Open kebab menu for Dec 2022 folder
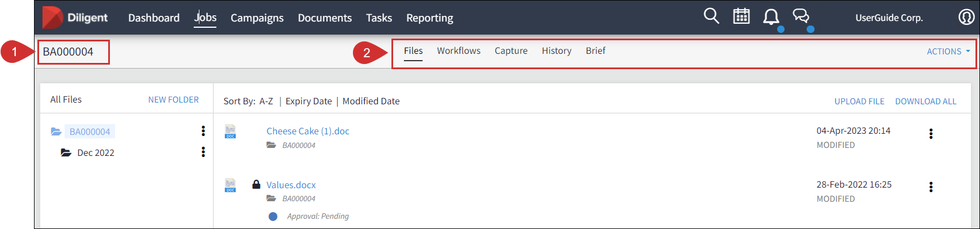The width and height of the screenshot is (980, 229). point(203,152)
